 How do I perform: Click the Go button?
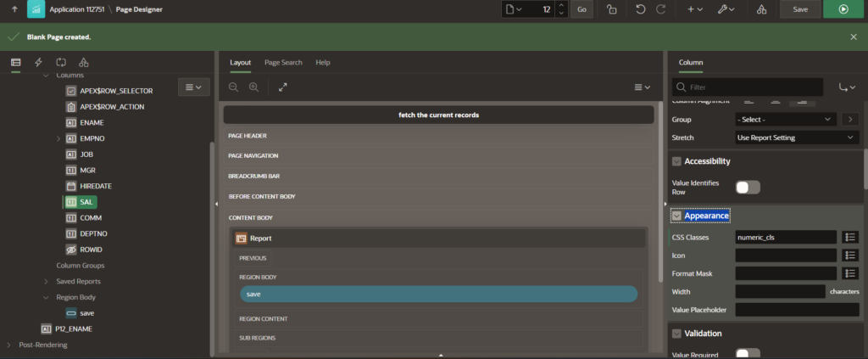click(581, 9)
